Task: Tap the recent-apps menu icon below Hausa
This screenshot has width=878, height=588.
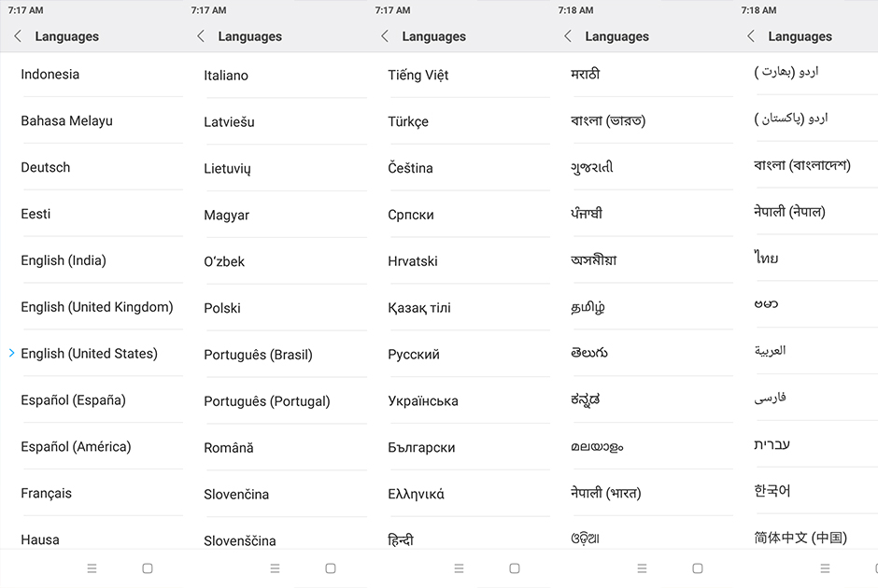Action: coord(92,568)
